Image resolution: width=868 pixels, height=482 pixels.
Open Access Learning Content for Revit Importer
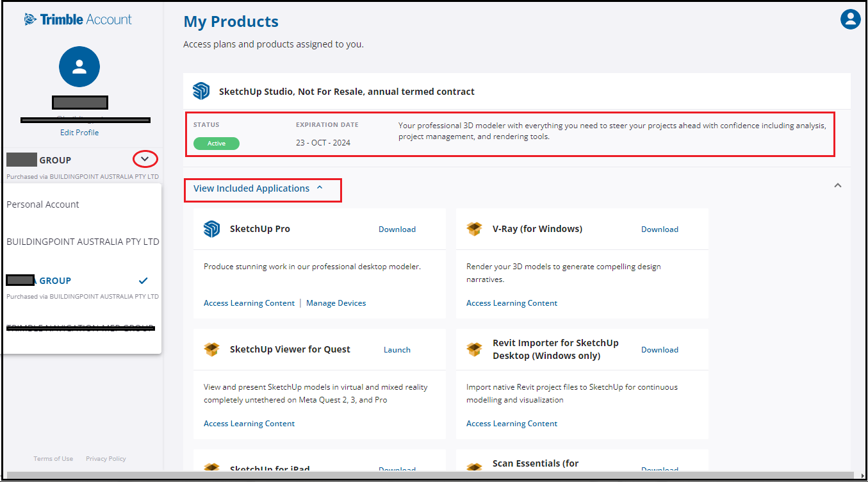[512, 423]
